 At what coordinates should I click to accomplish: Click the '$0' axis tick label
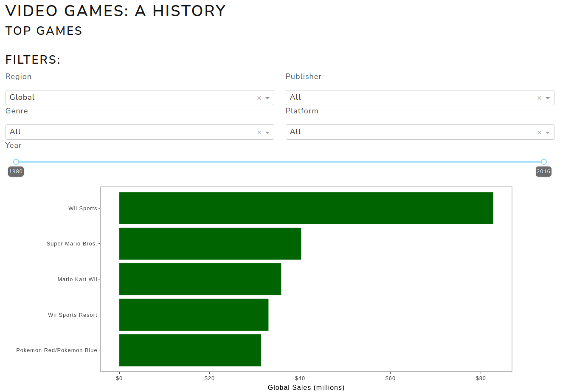coord(119,378)
